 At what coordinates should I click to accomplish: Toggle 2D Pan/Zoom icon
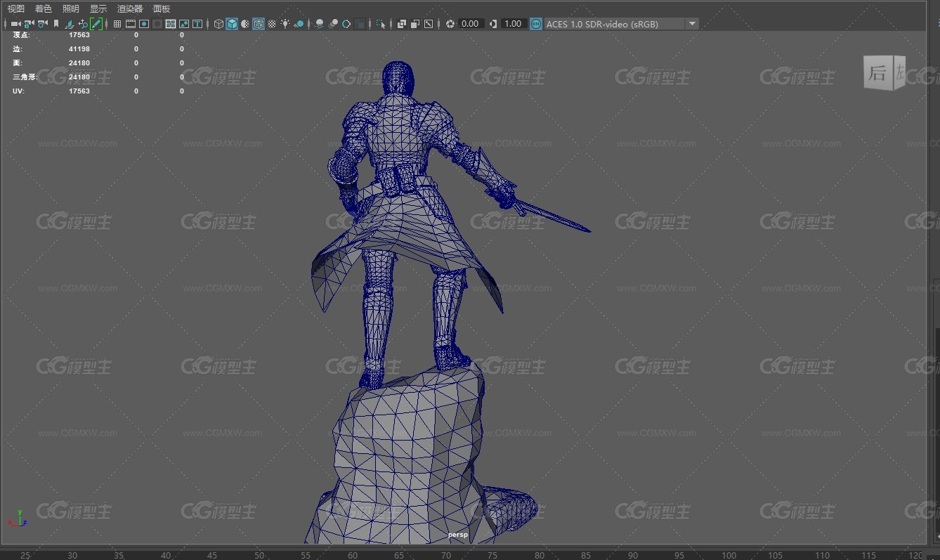(83, 24)
